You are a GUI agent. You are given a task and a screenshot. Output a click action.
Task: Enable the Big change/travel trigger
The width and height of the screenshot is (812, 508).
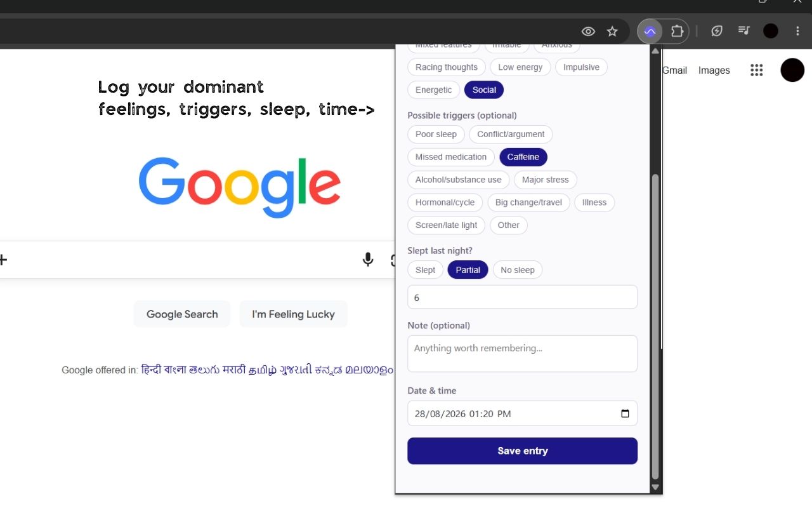(528, 203)
